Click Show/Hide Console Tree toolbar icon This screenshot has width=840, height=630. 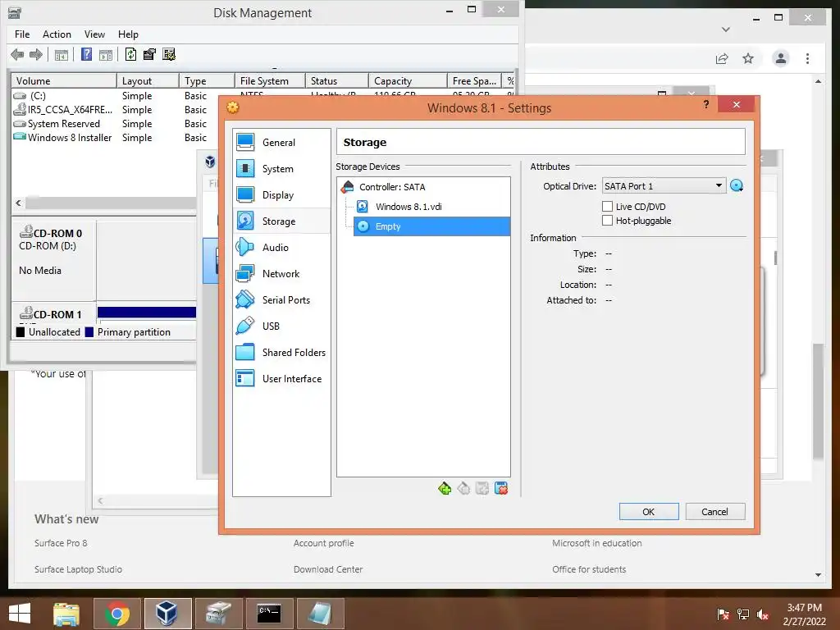61,55
